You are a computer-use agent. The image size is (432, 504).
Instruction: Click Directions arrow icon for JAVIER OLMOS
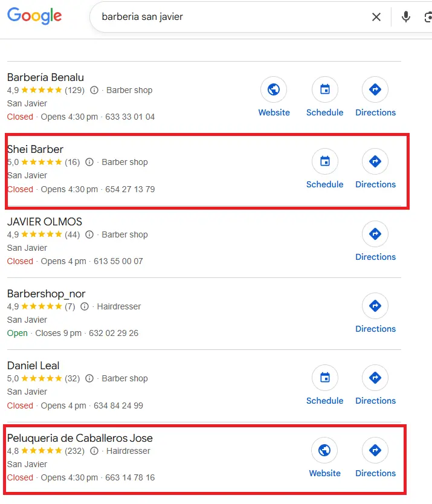pyautogui.click(x=375, y=234)
